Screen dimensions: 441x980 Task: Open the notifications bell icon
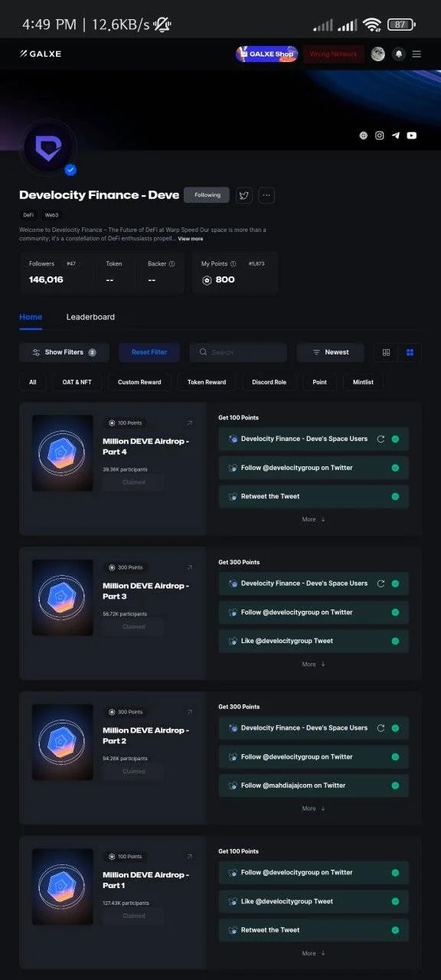[x=398, y=54]
